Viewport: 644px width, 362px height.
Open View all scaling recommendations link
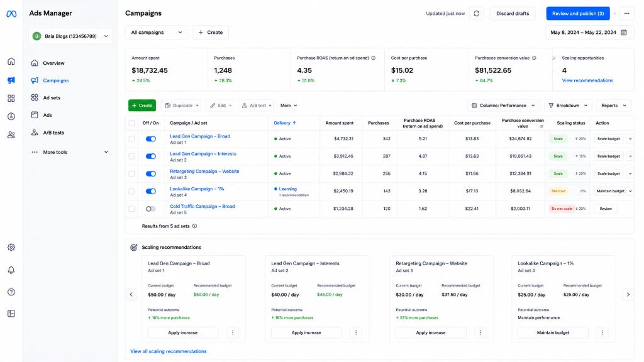(x=169, y=351)
